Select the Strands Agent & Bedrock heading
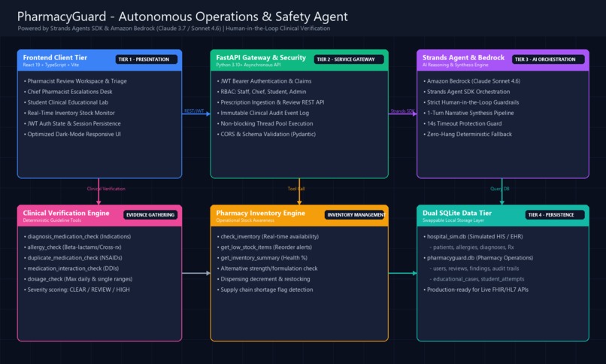 (463, 58)
